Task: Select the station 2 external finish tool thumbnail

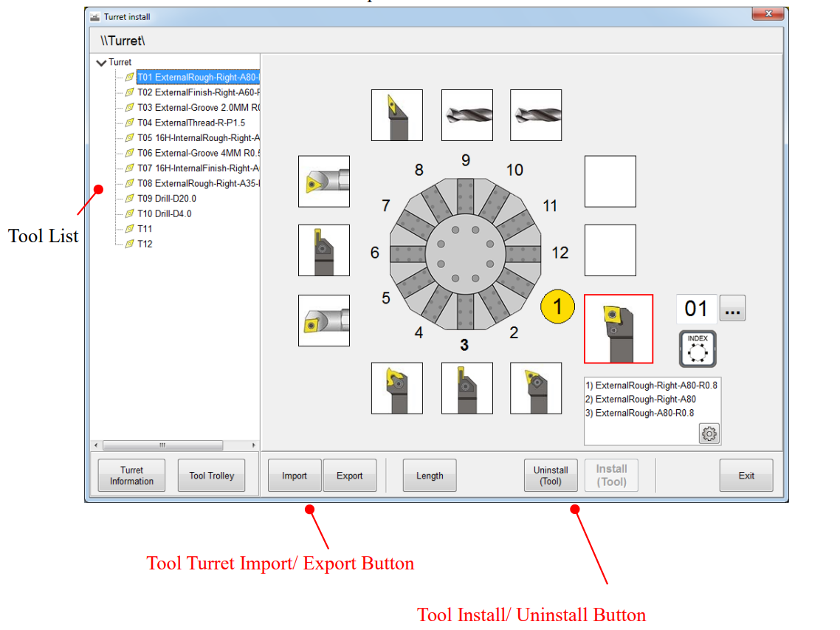Action: (536, 388)
